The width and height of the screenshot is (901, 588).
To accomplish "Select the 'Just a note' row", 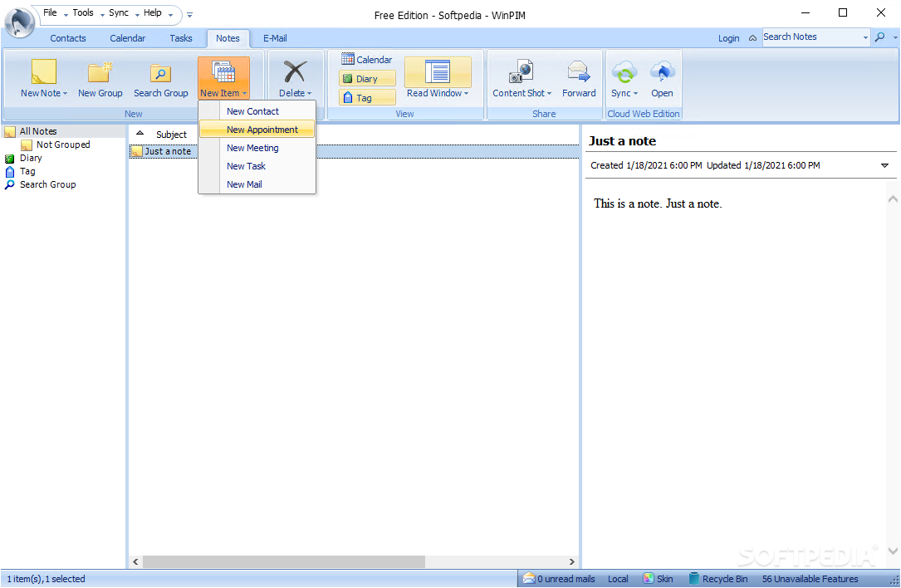I will (354, 151).
